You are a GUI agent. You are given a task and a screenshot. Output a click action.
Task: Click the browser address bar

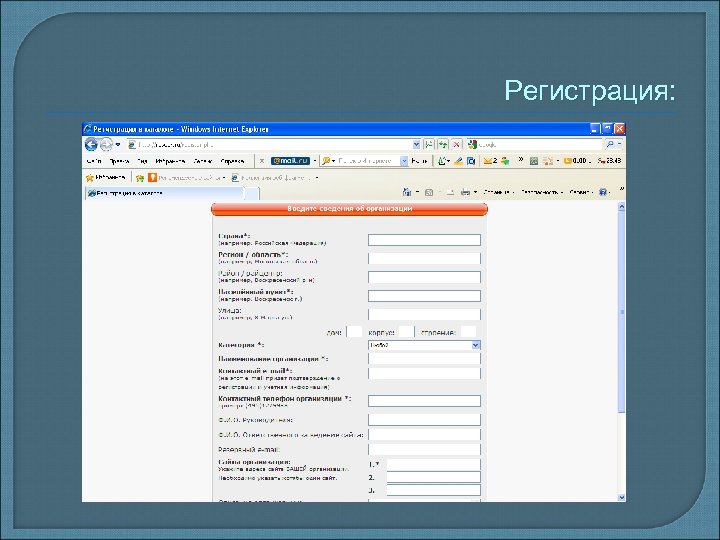tap(270, 145)
